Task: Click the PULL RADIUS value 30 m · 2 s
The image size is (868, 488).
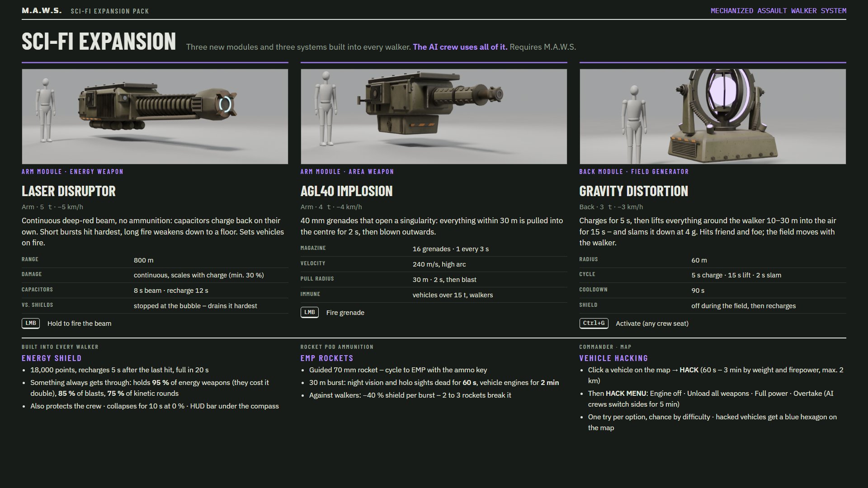Action: (x=444, y=280)
